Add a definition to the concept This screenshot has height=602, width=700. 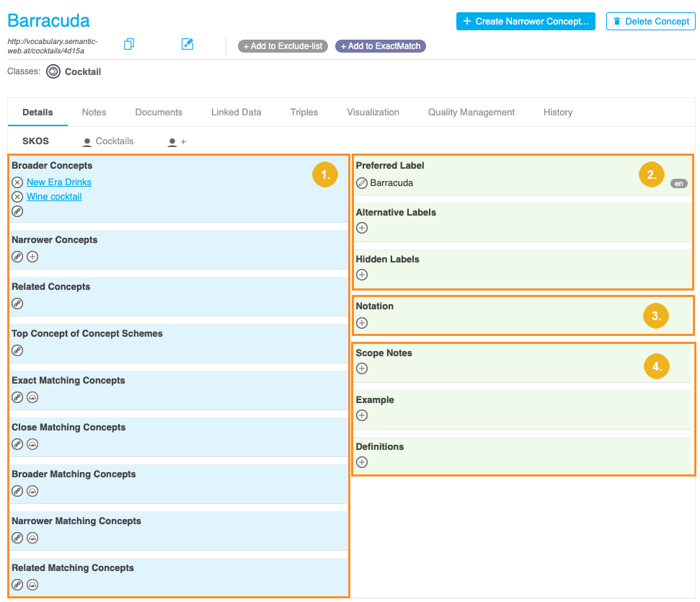coord(362,462)
